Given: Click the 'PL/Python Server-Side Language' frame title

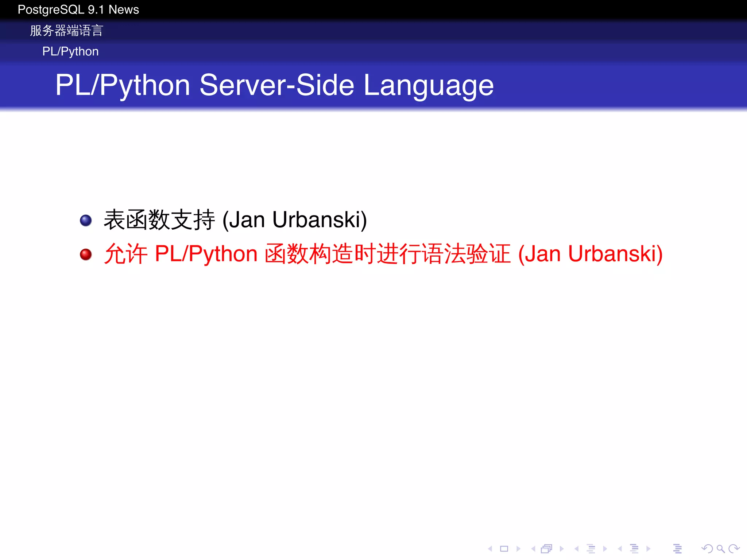Looking at the screenshot, I should tap(274, 85).
